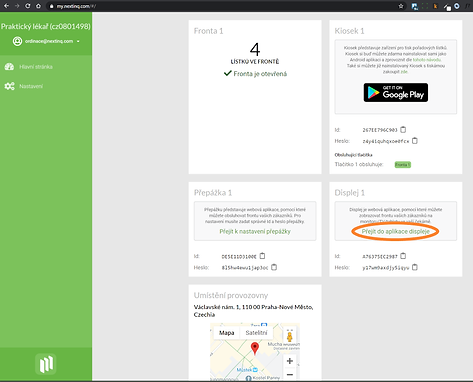
Task: Click the Fronta 1 card heading
Action: [x=208, y=31]
